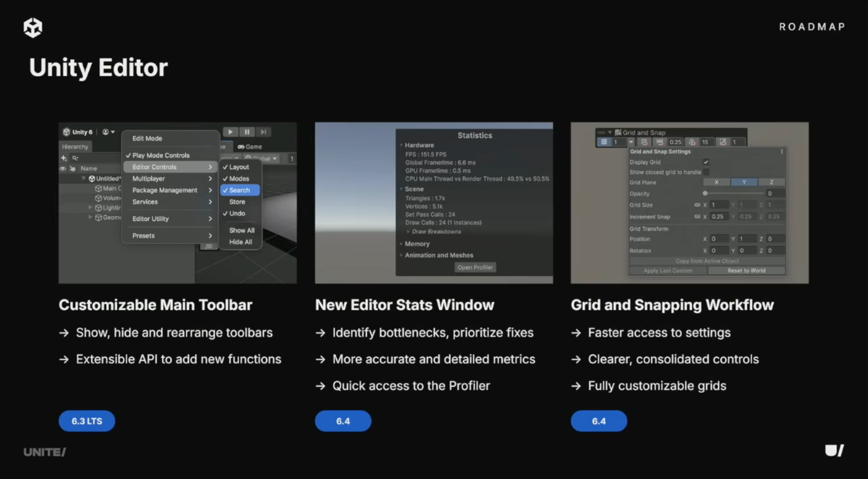This screenshot has width=868, height=479.
Task: Open the account dropdown beside Unity 6
Action: (x=108, y=132)
